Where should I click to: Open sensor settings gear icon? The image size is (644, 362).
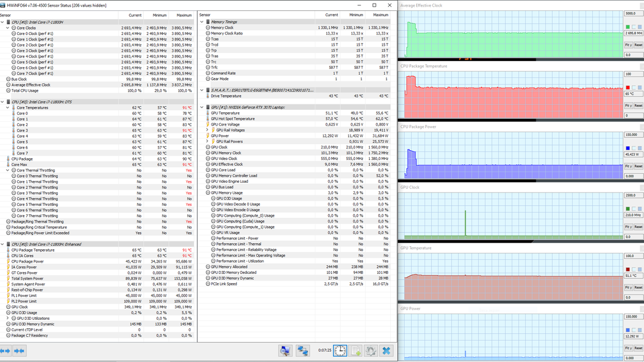(371, 351)
